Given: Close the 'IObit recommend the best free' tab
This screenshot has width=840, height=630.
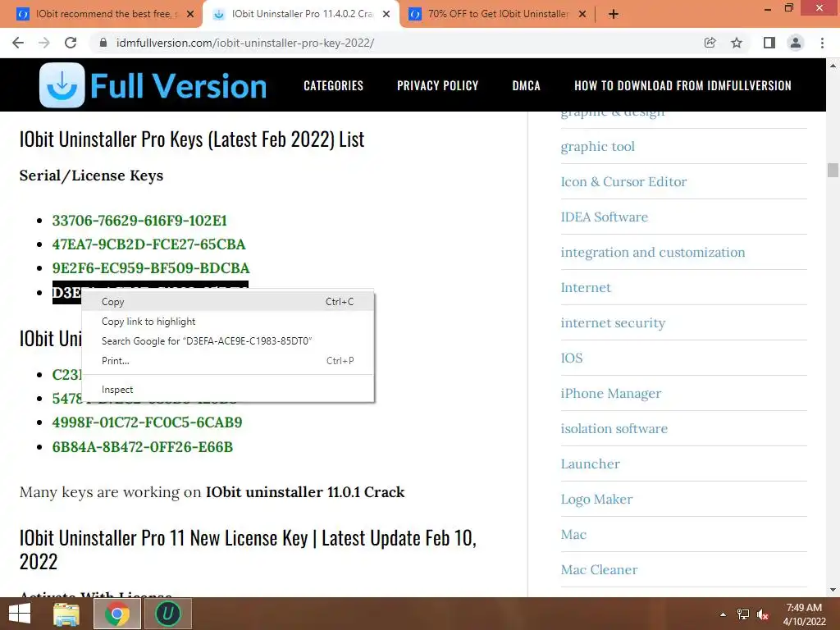Looking at the screenshot, I should (190, 14).
